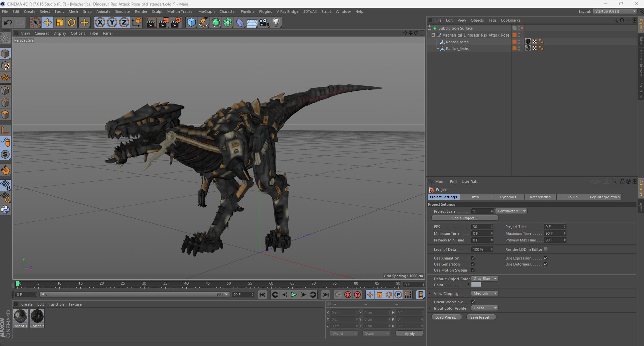Toggle X-axis lock icon
The height and width of the screenshot is (346, 644).
point(100,22)
